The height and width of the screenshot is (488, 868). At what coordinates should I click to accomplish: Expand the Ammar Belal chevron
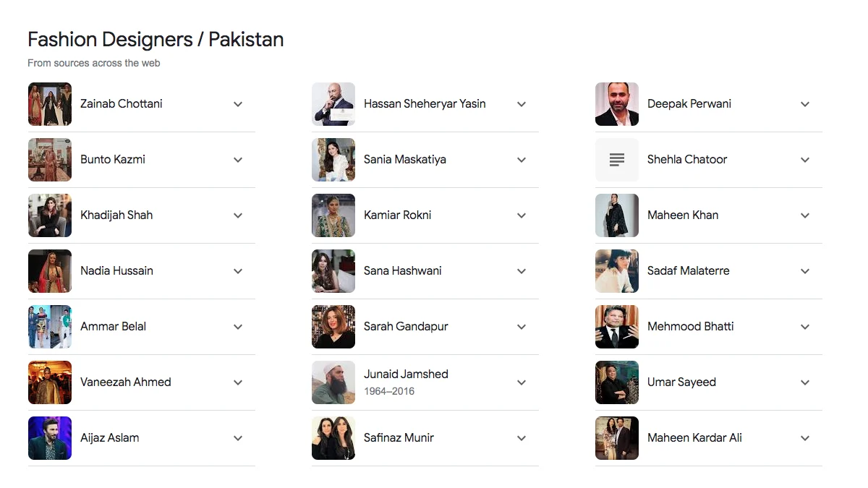tap(238, 327)
